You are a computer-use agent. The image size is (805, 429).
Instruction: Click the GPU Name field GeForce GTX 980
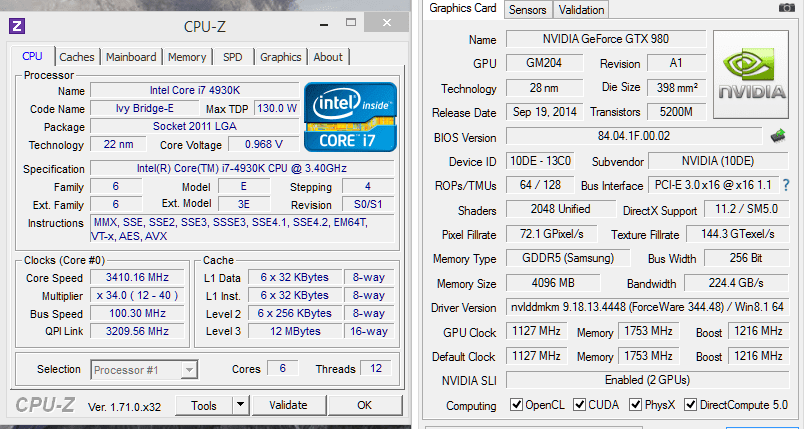tap(606, 39)
